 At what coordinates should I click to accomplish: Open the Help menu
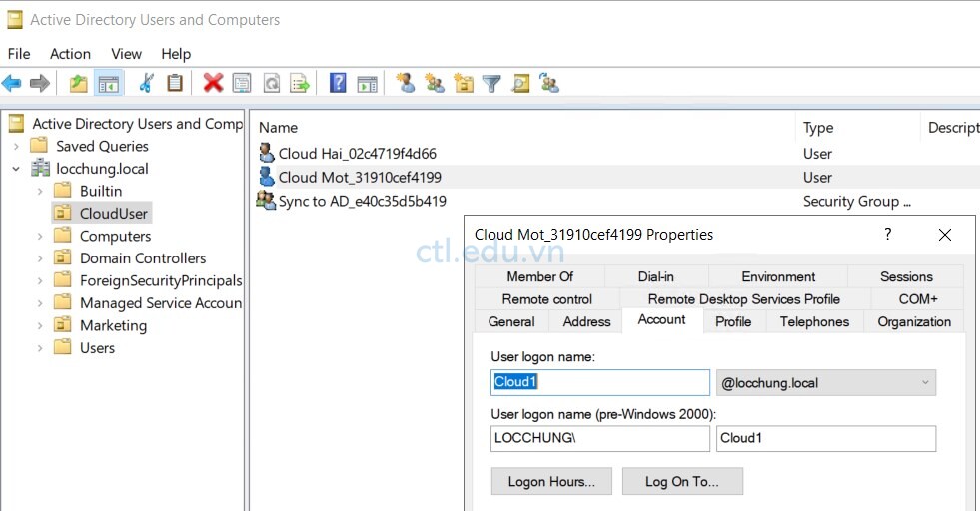176,54
